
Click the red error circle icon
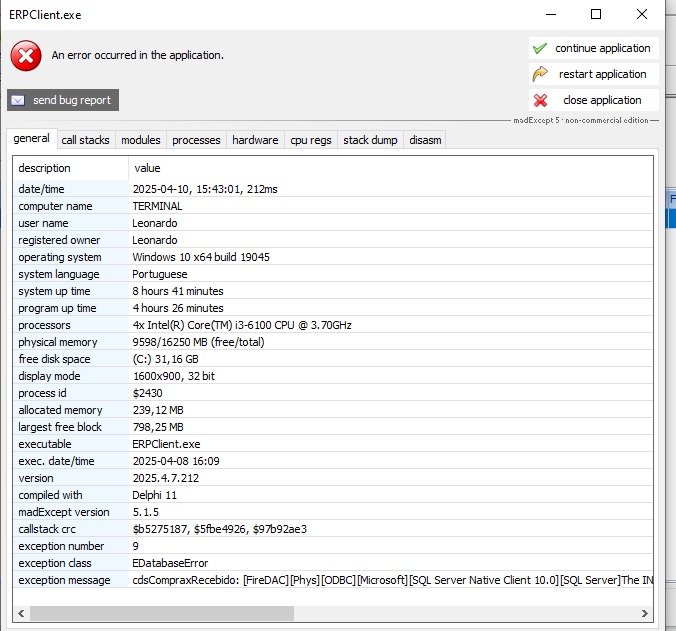[26, 56]
